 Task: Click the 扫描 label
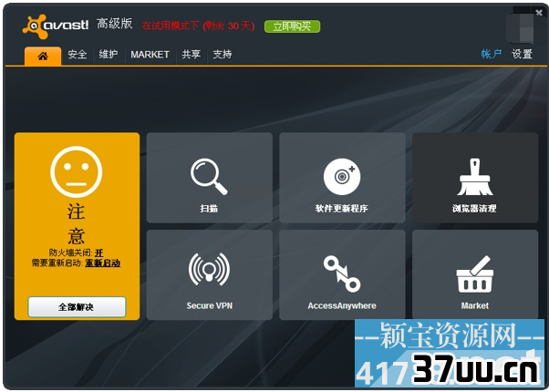[x=209, y=209]
